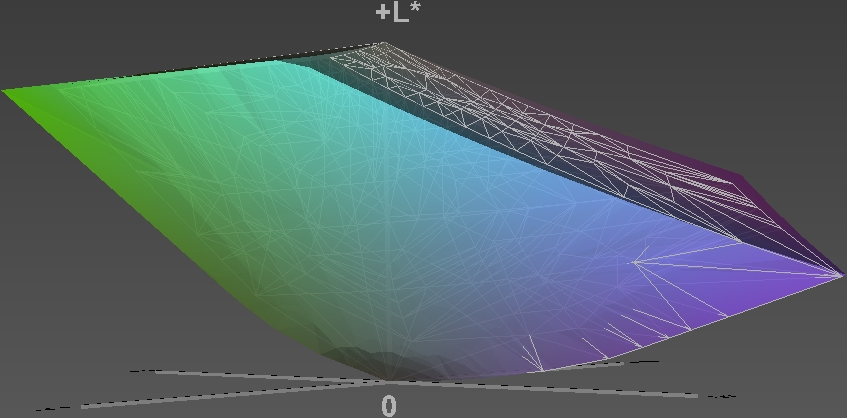Click the +L* axis label

click(x=398, y=12)
